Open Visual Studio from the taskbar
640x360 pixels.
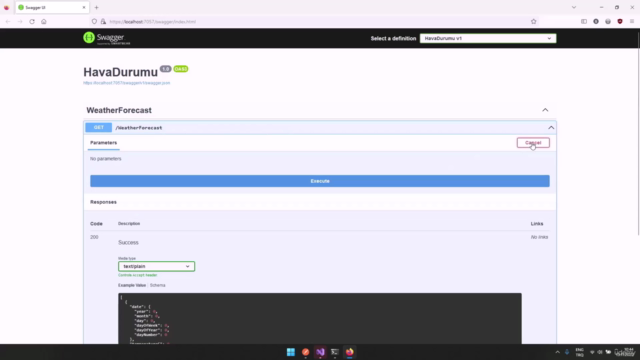coord(320,352)
